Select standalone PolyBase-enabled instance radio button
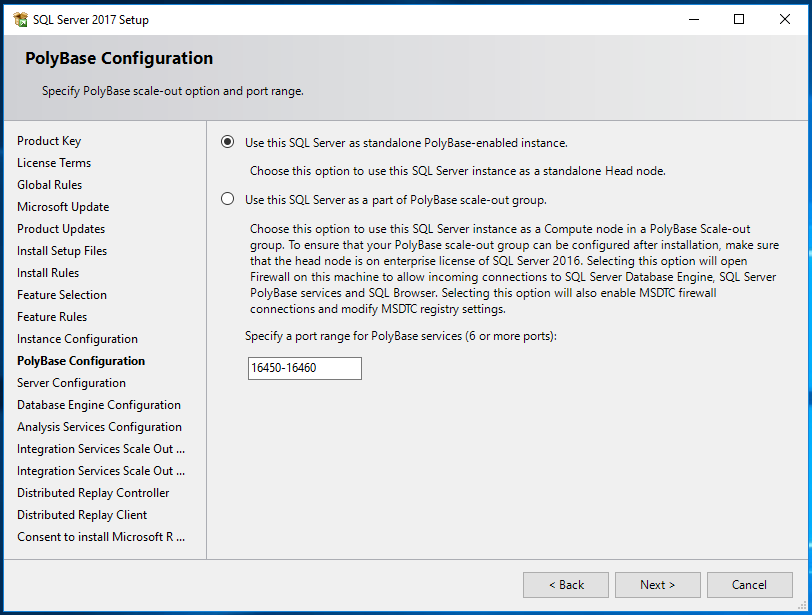 [x=227, y=142]
